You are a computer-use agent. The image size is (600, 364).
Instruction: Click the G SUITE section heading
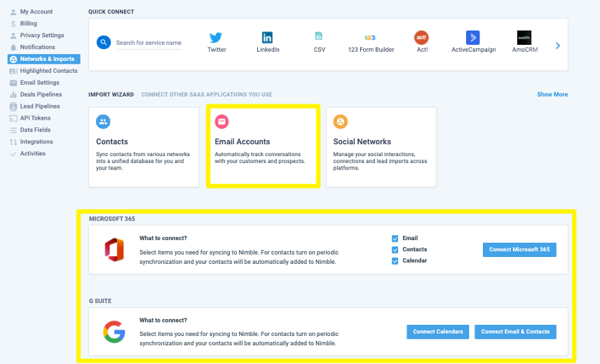(100, 301)
